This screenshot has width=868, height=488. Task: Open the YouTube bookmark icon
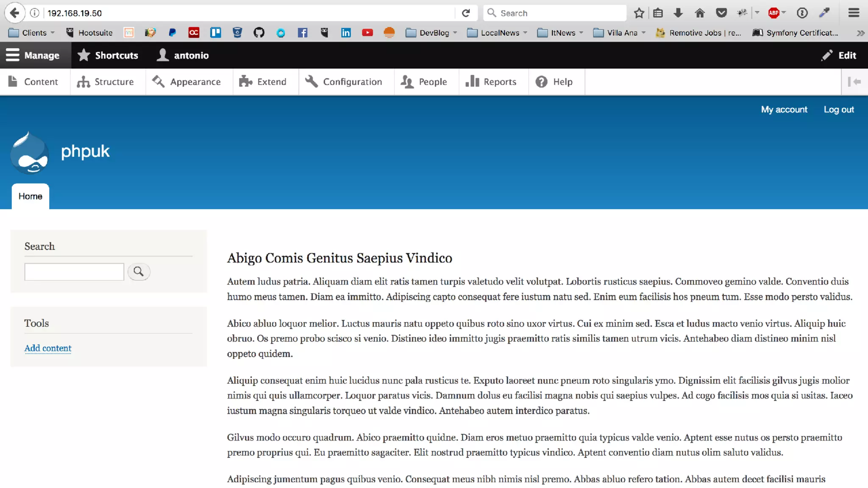pos(367,33)
